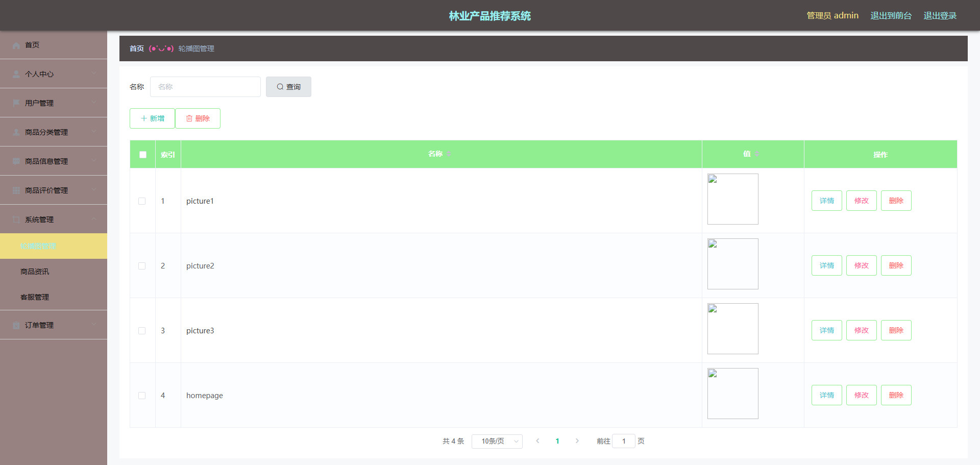Click the 新增 add button
Viewport: 980px width, 465px height.
point(152,118)
